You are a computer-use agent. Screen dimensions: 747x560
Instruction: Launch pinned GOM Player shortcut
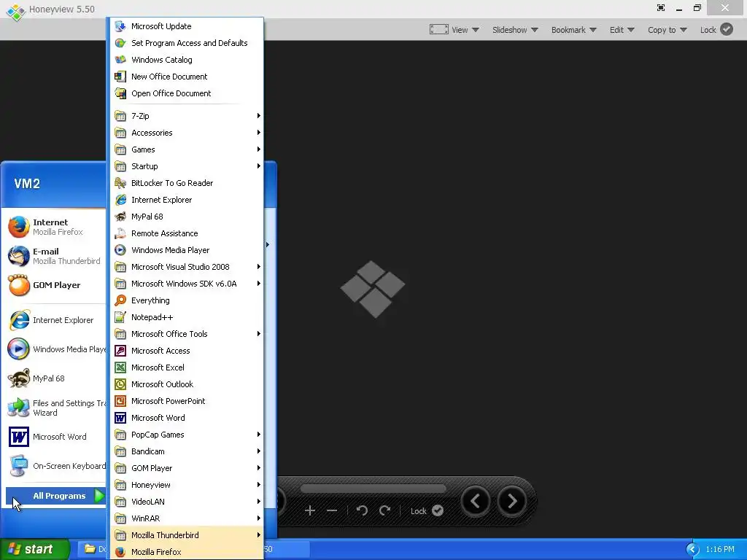[55, 285]
